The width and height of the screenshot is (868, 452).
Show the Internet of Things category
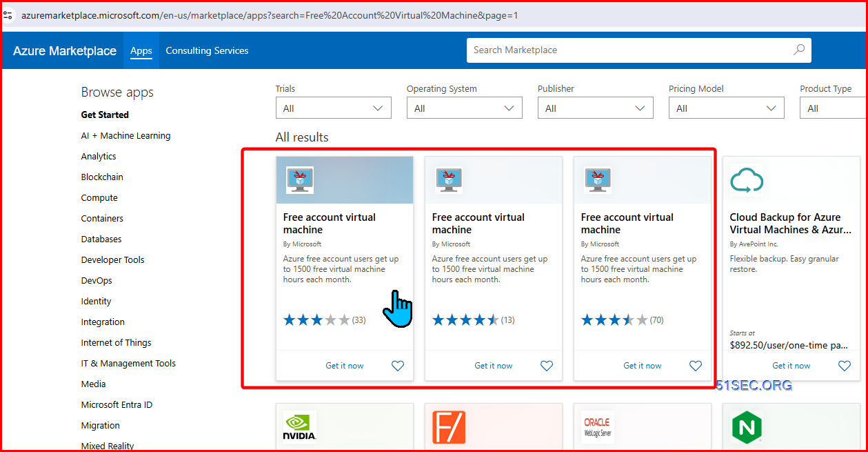point(116,342)
